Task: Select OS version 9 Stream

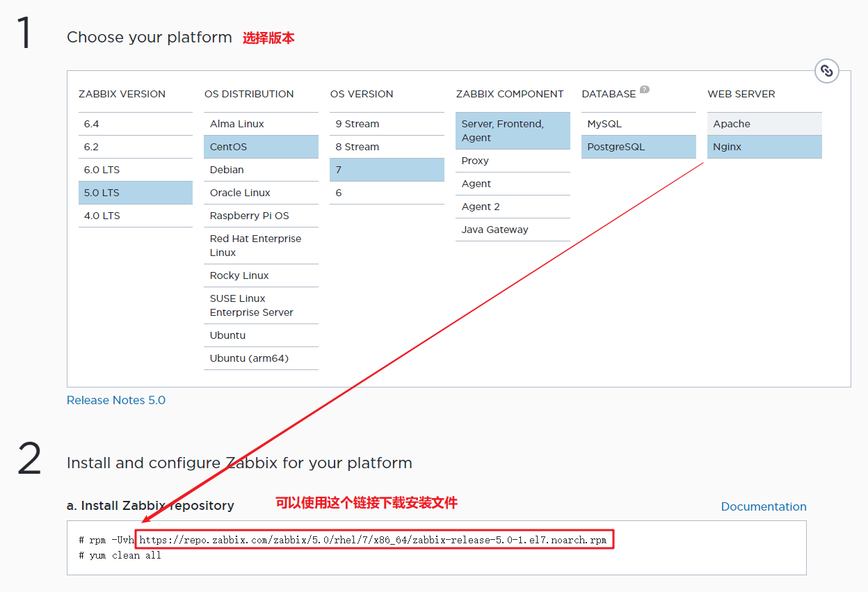Action: click(x=387, y=124)
